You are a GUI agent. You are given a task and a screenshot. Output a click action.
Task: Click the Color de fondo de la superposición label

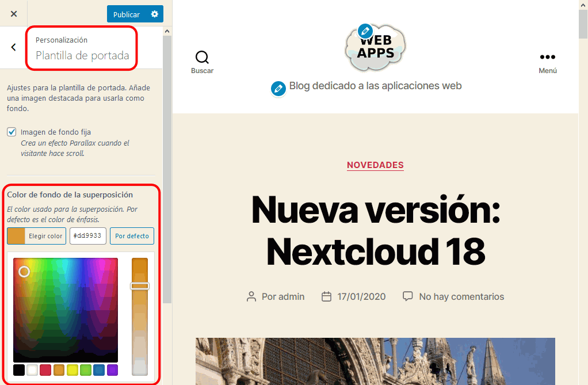coord(70,195)
